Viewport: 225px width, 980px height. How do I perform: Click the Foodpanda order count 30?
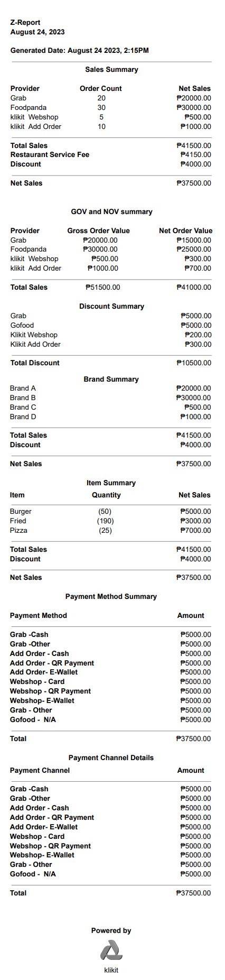pyautogui.click(x=101, y=107)
